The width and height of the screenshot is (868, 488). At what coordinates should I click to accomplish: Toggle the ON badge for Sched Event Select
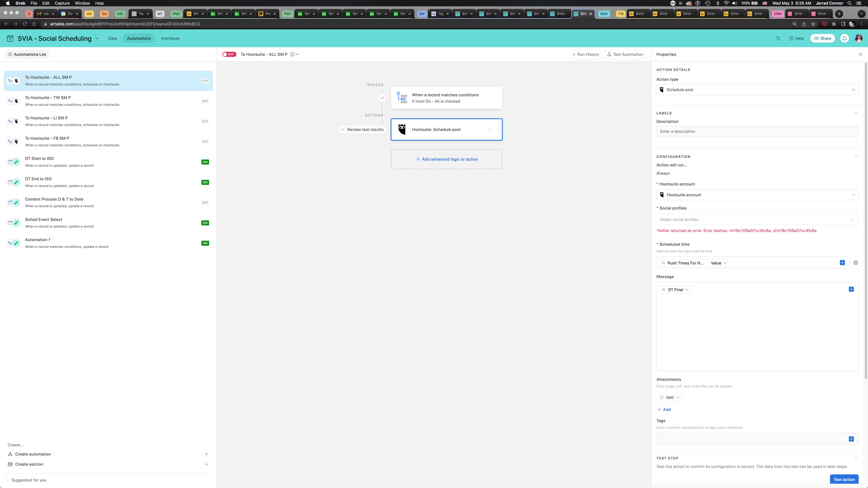[x=205, y=223]
